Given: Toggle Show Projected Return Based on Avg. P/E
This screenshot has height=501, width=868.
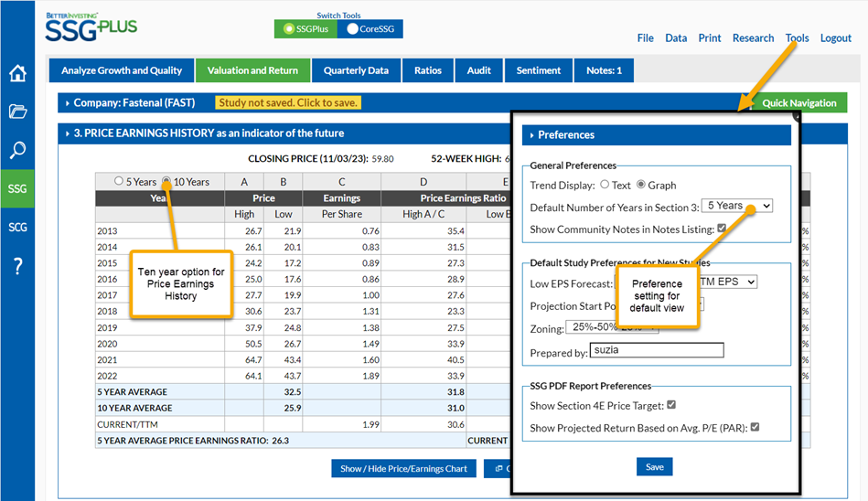Looking at the screenshot, I should coord(755,427).
